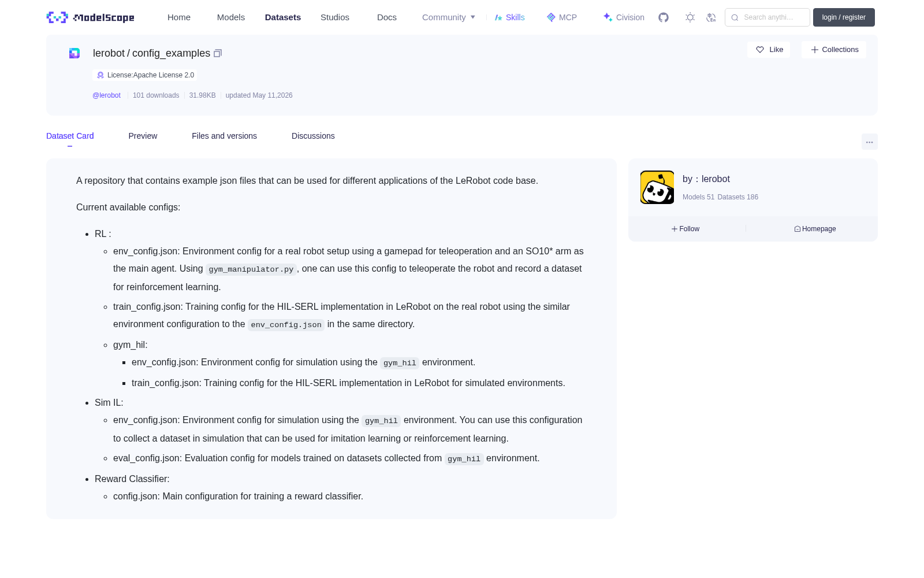The width and height of the screenshot is (924, 578).
Task: Click the 'gym_hil:' sub-list heading
Action: [131, 345]
